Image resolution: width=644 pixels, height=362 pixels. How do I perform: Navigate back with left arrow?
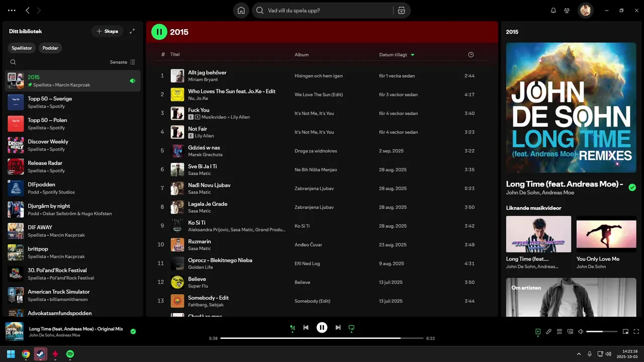(28, 11)
